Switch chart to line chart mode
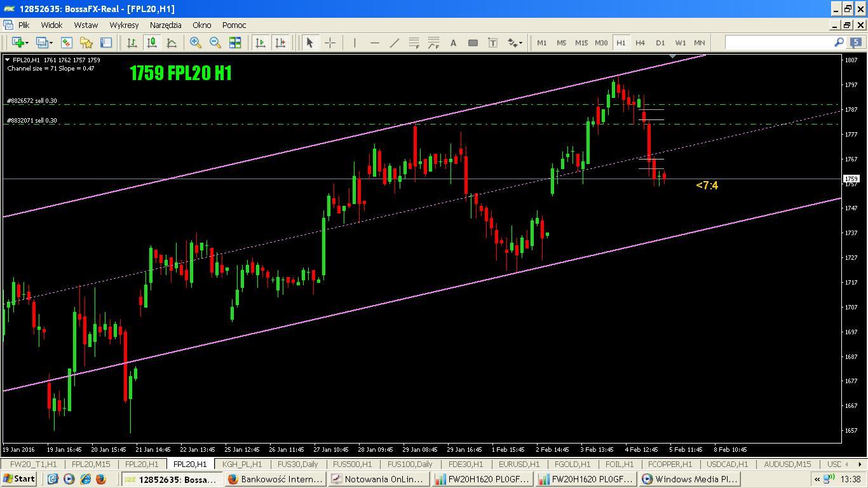 point(171,43)
